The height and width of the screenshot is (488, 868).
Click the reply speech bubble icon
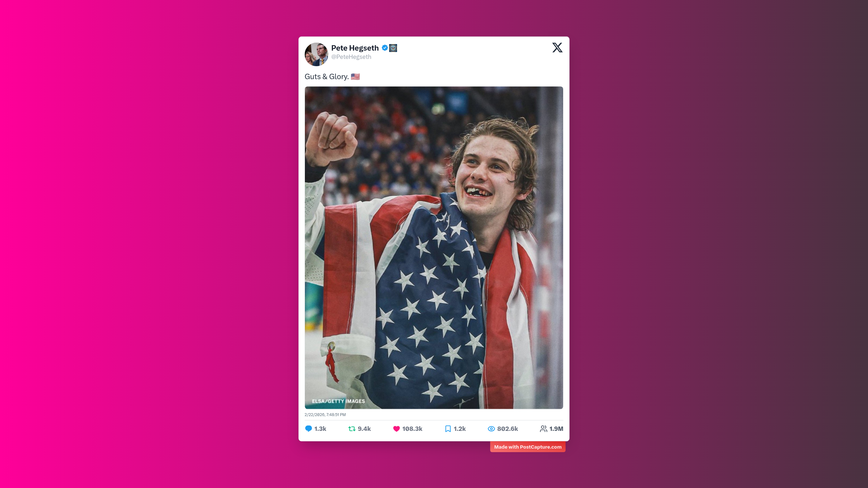tap(309, 429)
